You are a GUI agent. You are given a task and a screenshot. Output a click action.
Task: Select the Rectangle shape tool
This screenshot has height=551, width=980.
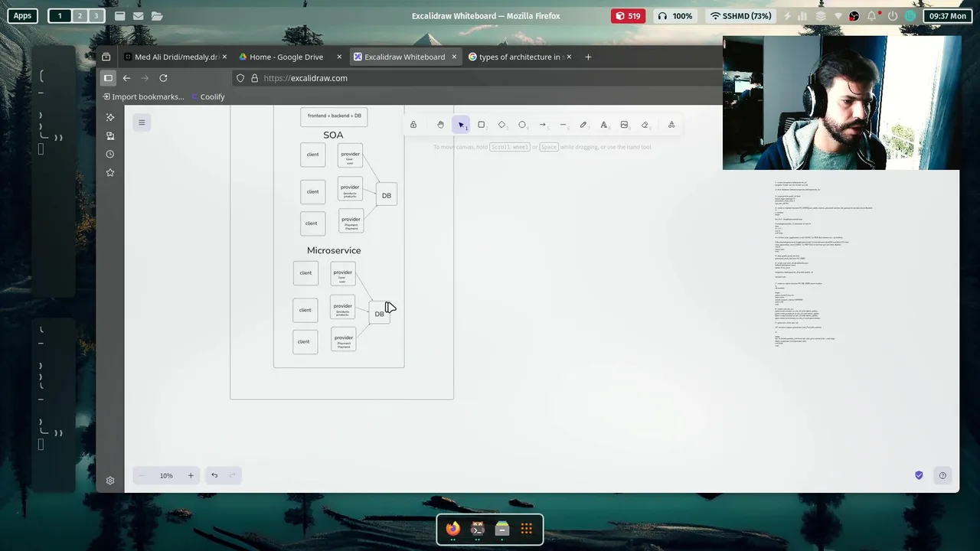pyautogui.click(x=482, y=125)
